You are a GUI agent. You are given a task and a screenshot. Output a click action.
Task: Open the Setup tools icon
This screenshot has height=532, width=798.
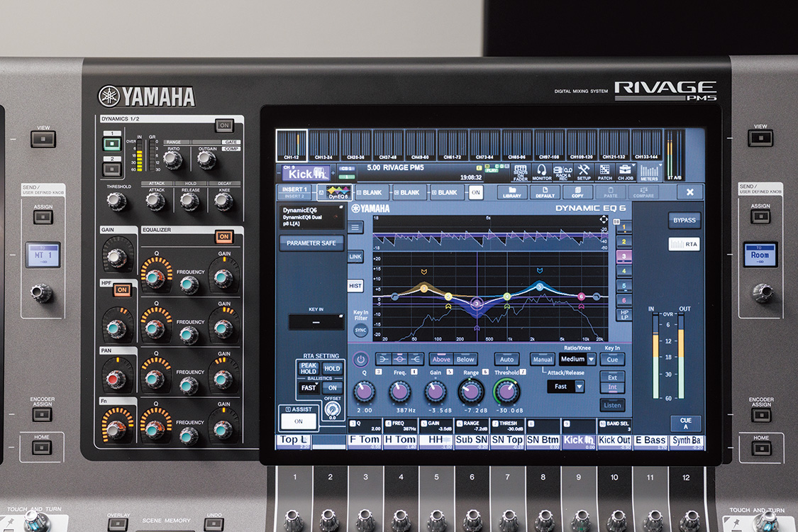pyautogui.click(x=584, y=172)
